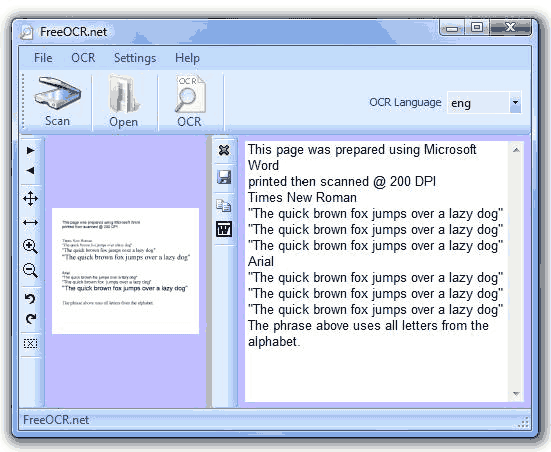Screen dimensions: 551x452
Task: Select the fit-to-screen four-arrow icon
Action: point(31,199)
